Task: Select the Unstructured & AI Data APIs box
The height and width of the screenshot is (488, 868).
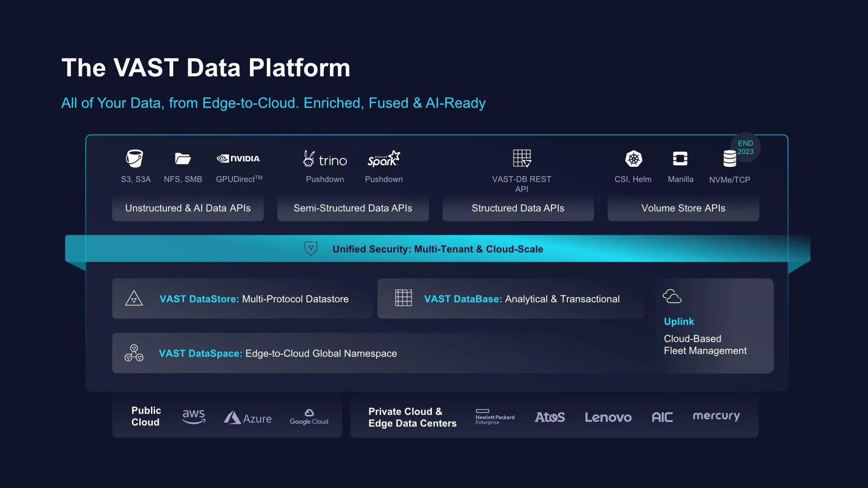Action: (x=188, y=208)
